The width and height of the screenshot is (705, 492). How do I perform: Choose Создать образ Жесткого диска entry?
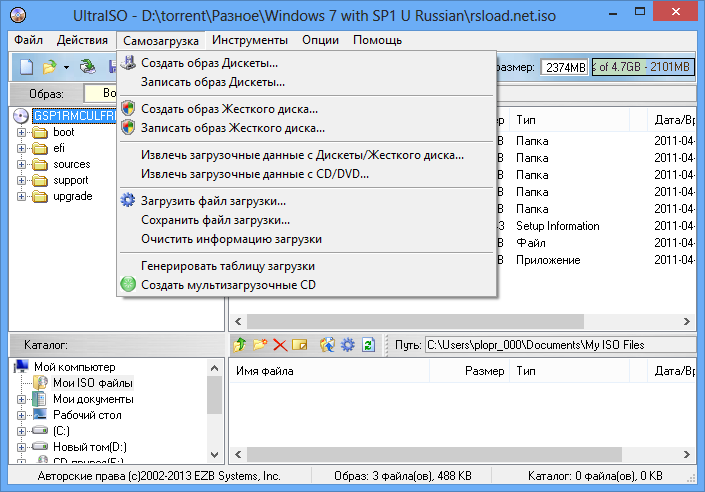pyautogui.click(x=307, y=109)
